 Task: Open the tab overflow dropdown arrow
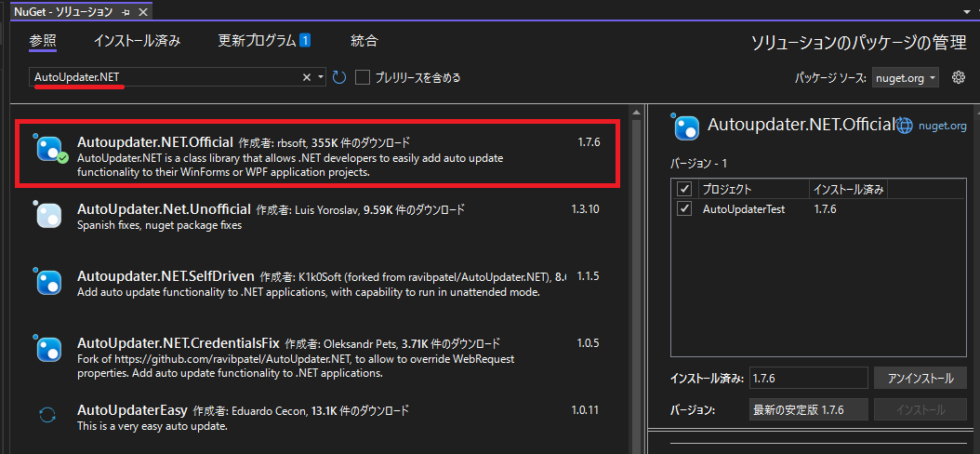[x=966, y=11]
